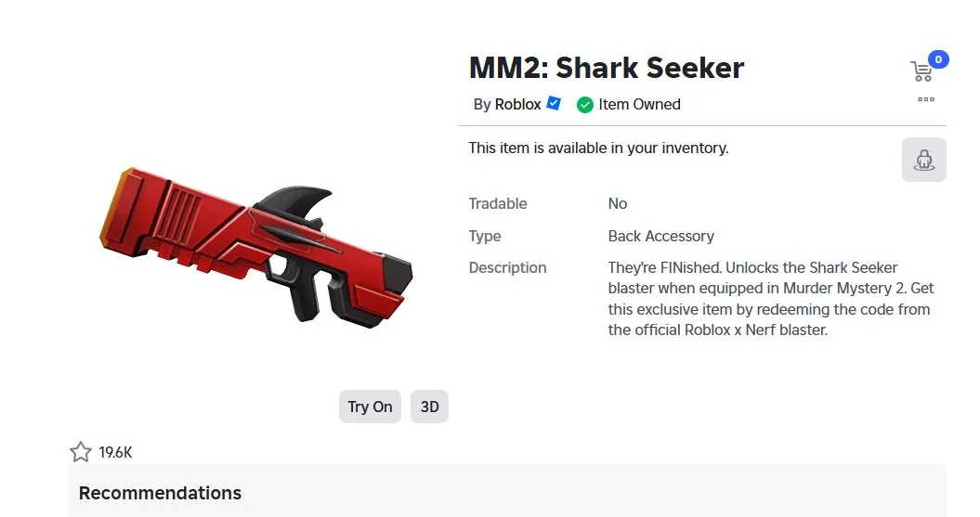Click the green Item Owned checkmark

coord(584,105)
